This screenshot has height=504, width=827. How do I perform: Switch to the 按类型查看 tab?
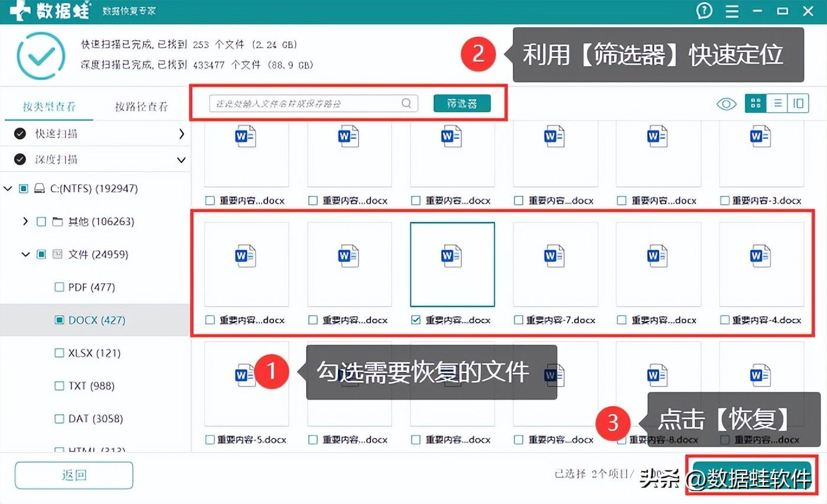50,107
